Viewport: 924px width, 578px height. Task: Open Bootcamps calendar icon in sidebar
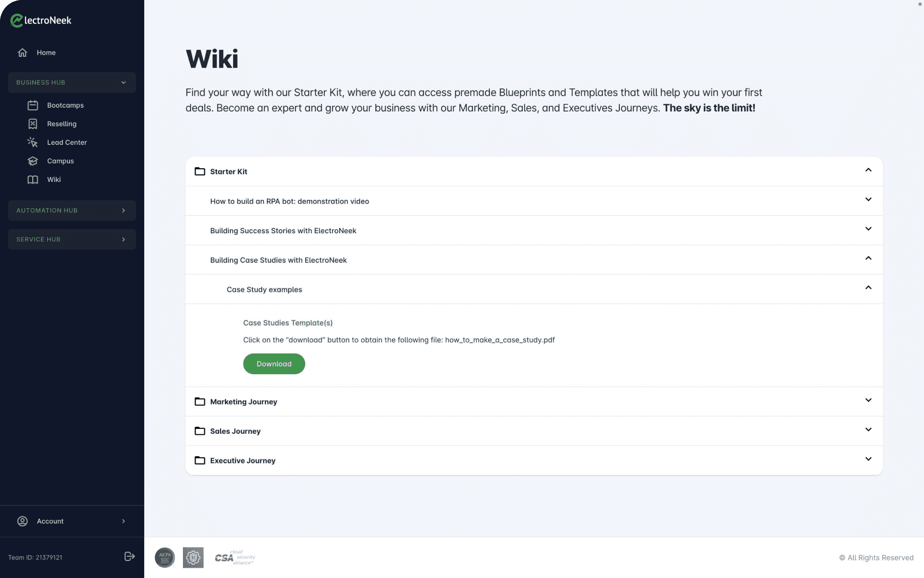(33, 105)
